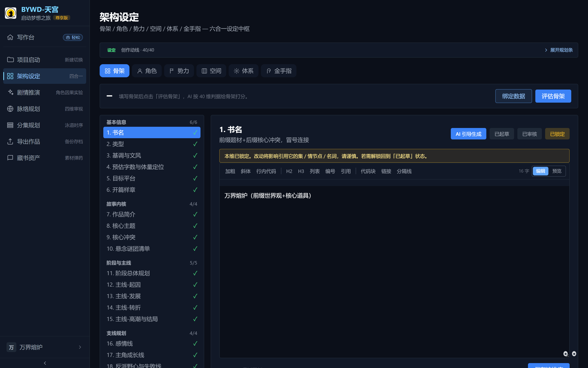The width and height of the screenshot is (588, 368).
Task: Click the 万 project avatar icon
Action: pos(11,347)
